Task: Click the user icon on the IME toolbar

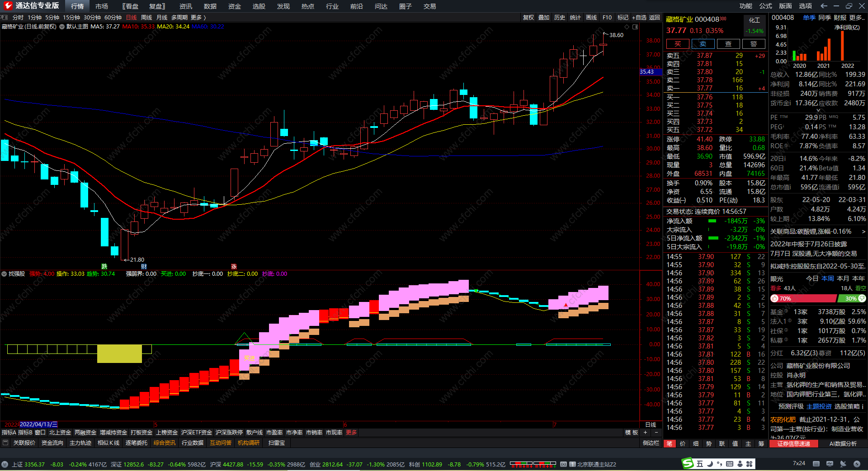Action: click(740, 464)
